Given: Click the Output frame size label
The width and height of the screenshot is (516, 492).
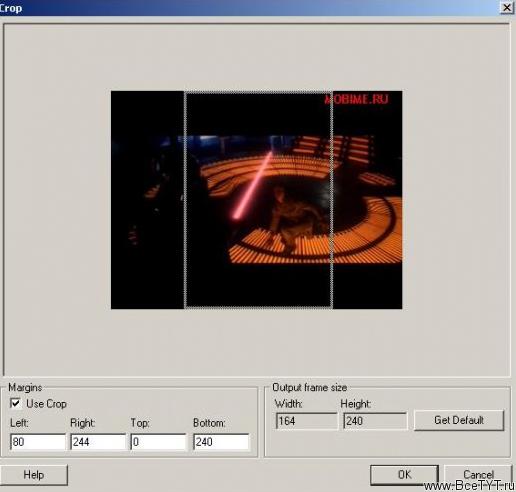Looking at the screenshot, I should point(309,387).
